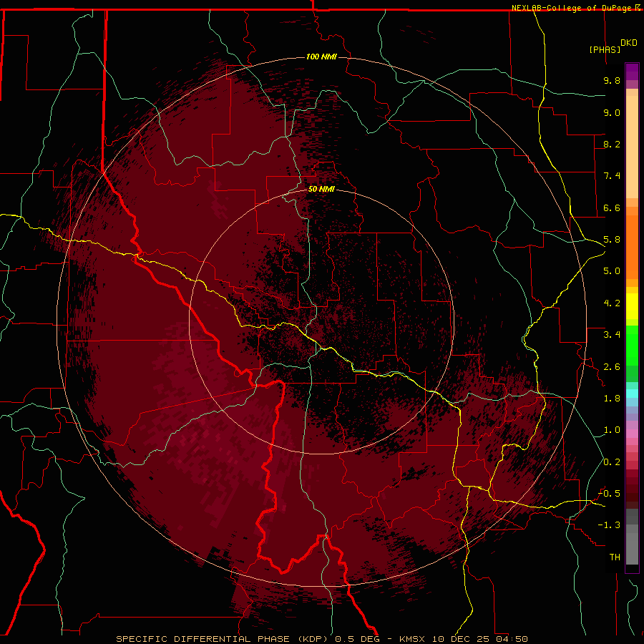Click the DKD legend title
644x644 pixels.
click(629, 43)
